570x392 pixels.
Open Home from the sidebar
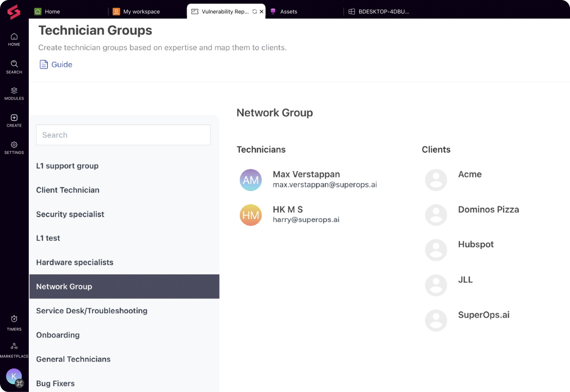click(14, 39)
